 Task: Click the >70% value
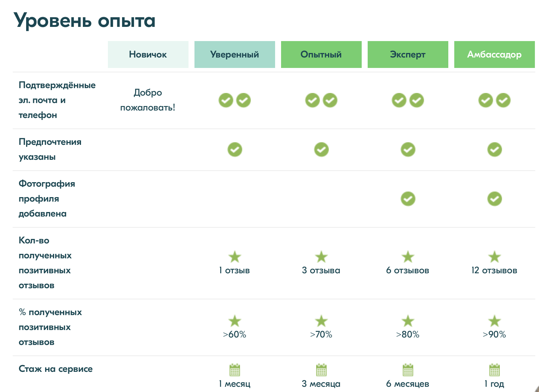pos(321,335)
